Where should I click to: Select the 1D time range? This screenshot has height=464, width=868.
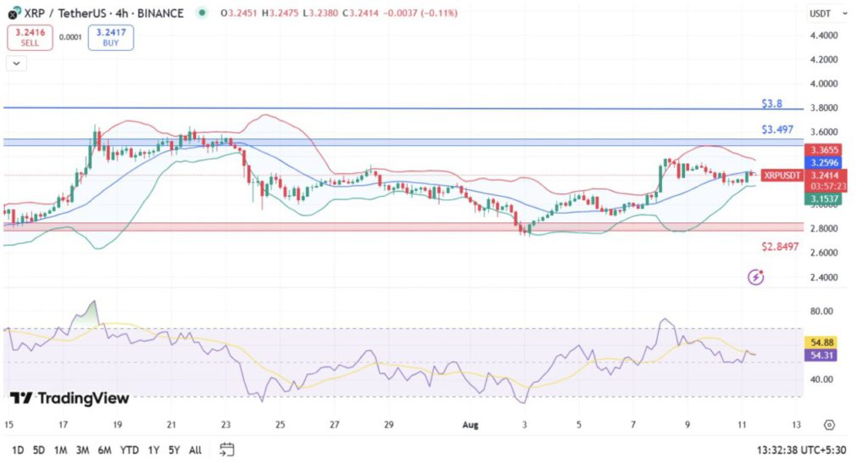[17, 449]
